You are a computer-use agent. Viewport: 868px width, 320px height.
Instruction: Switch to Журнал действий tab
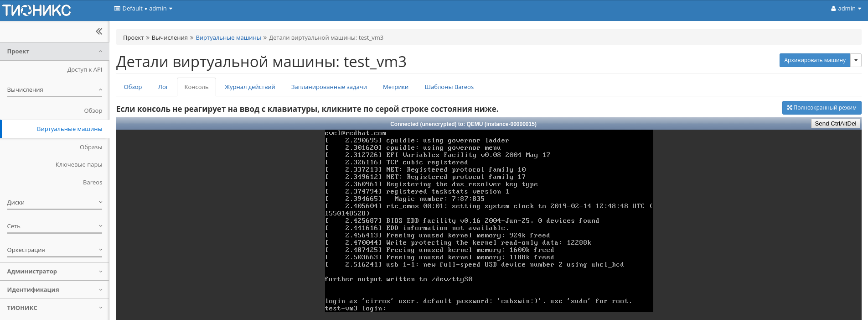250,87
